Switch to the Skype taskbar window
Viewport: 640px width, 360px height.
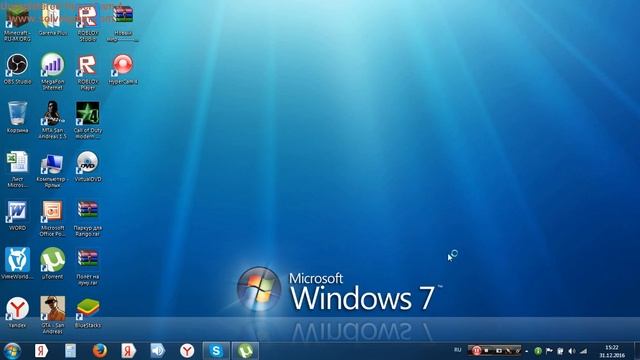tap(216, 351)
